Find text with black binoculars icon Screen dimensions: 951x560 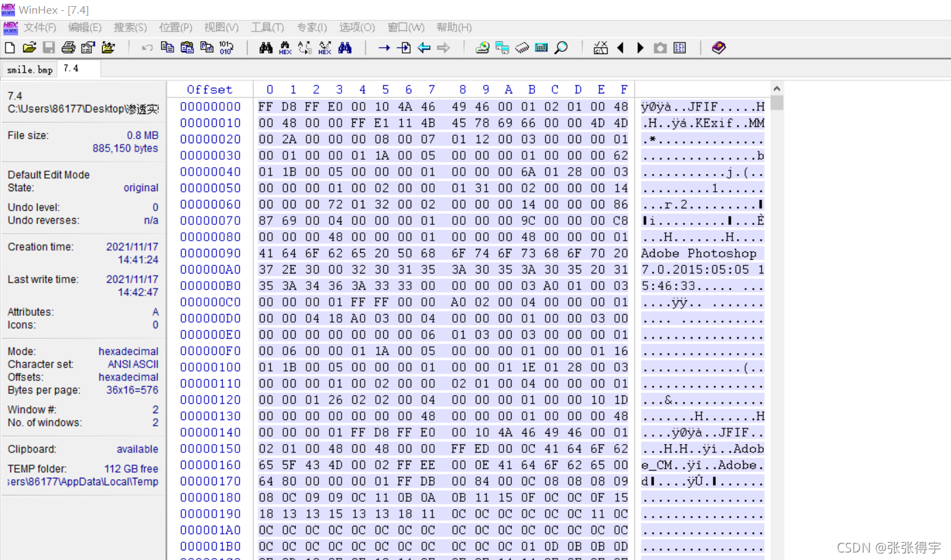pyautogui.click(x=266, y=47)
